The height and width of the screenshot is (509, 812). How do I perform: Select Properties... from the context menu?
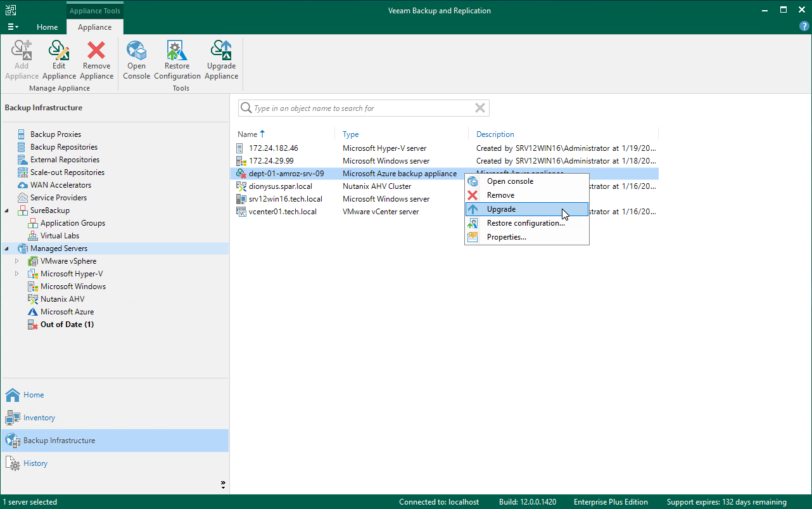[x=506, y=237]
